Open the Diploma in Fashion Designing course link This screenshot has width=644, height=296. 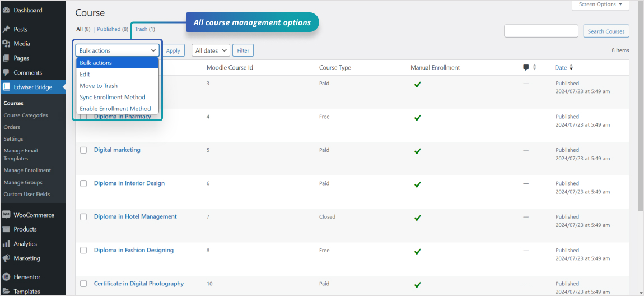click(x=134, y=250)
